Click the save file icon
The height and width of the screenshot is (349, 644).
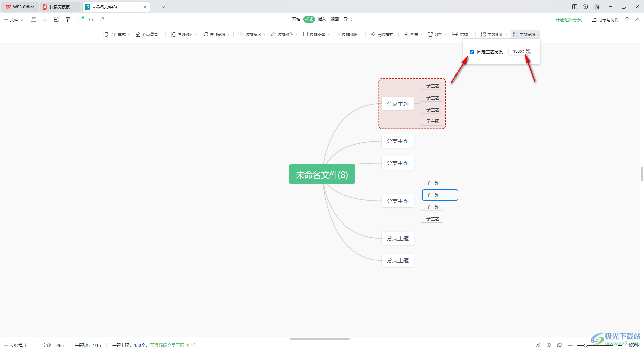pos(33,19)
